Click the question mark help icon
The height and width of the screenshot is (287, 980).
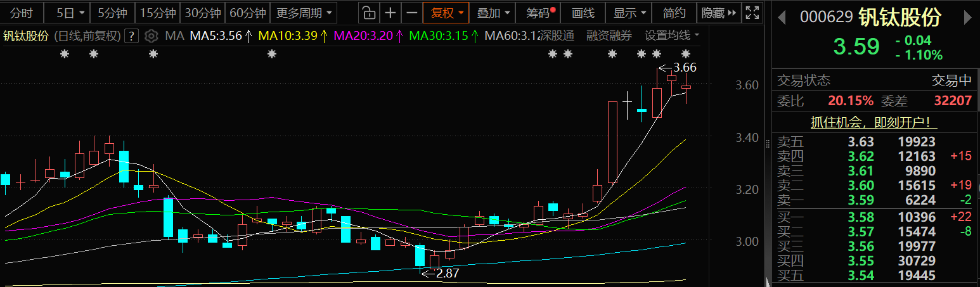coord(132,35)
